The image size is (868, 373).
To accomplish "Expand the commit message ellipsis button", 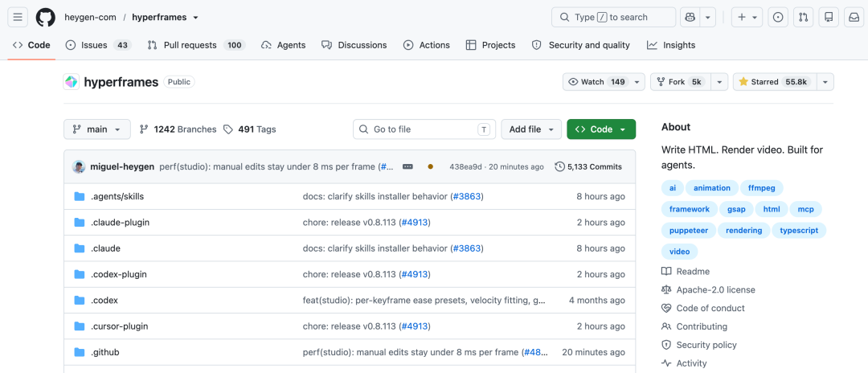I will pos(408,166).
